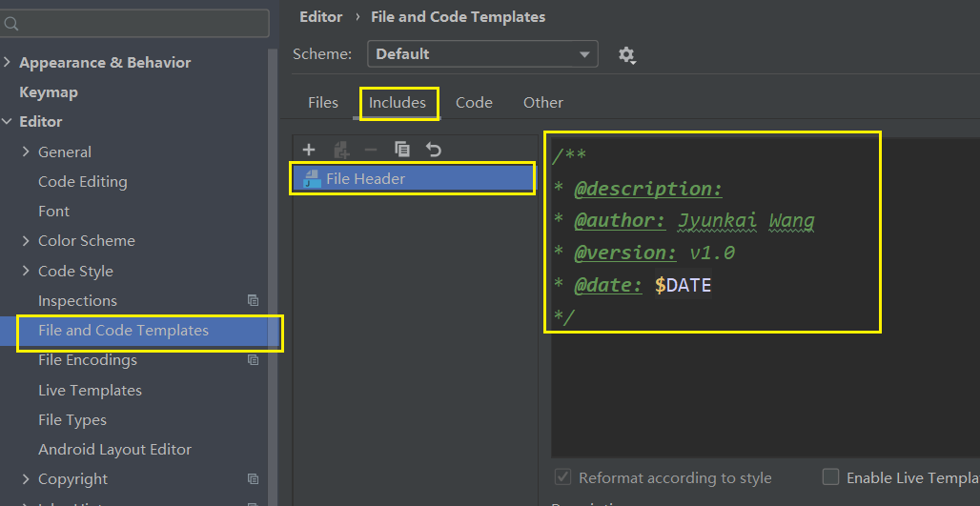Open the Scheme settings gear menu
Viewport: 980px width, 506px height.
point(626,54)
